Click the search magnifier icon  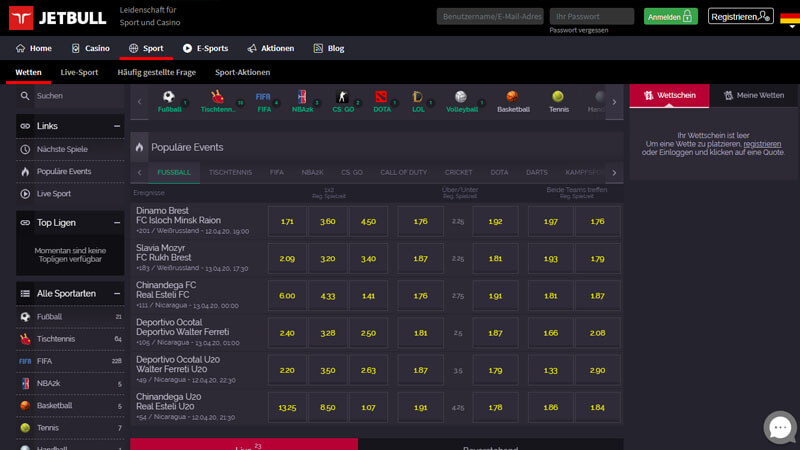pos(24,96)
